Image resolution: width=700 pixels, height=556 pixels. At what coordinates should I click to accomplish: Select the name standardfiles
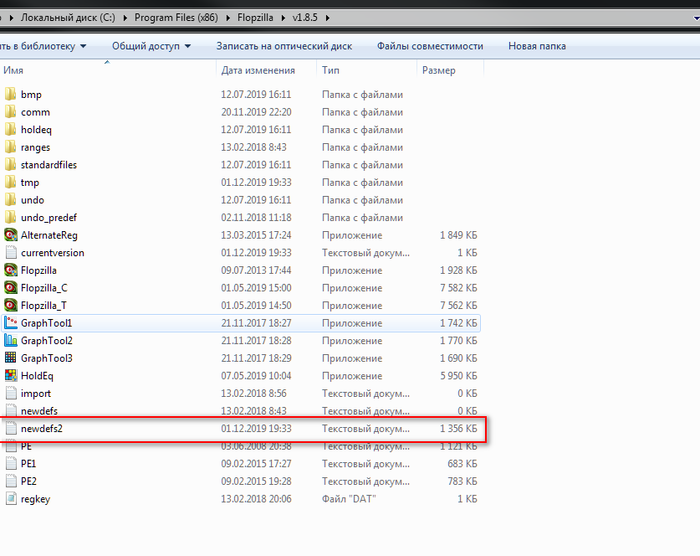[x=49, y=164]
